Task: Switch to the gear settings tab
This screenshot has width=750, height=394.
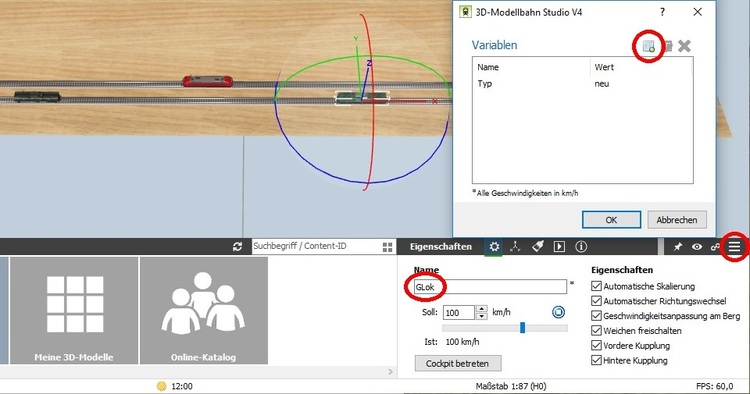Action: point(494,247)
